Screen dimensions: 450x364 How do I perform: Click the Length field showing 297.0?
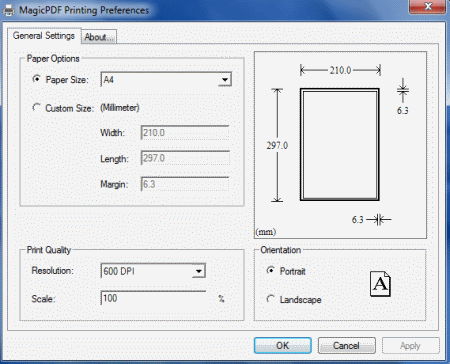(185, 158)
